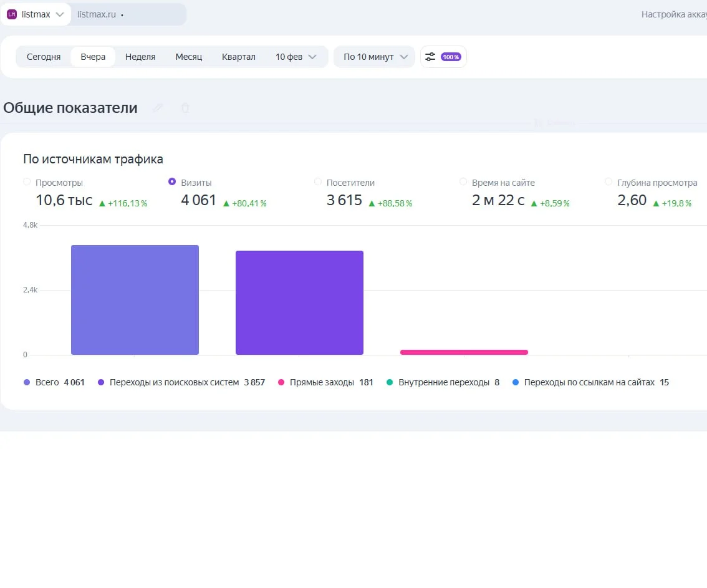Select the Посетители metric radio button
The width and height of the screenshot is (707, 588).
pos(318,182)
